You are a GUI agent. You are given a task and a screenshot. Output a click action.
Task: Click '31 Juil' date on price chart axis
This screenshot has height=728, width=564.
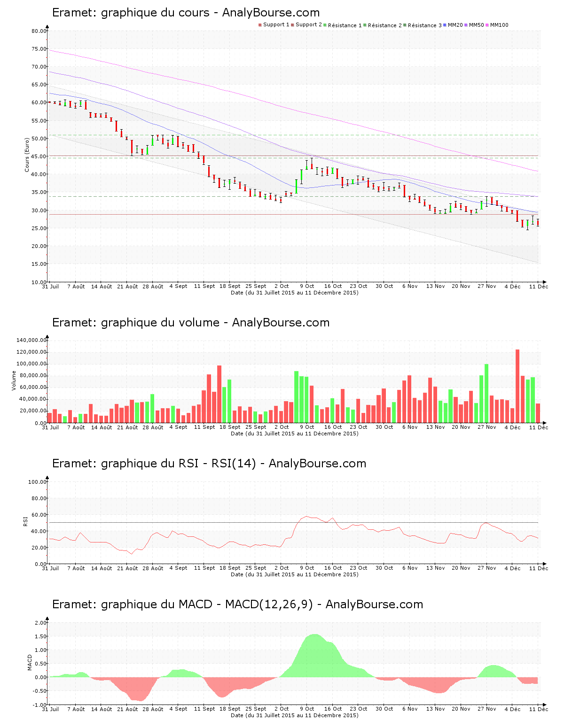point(50,286)
